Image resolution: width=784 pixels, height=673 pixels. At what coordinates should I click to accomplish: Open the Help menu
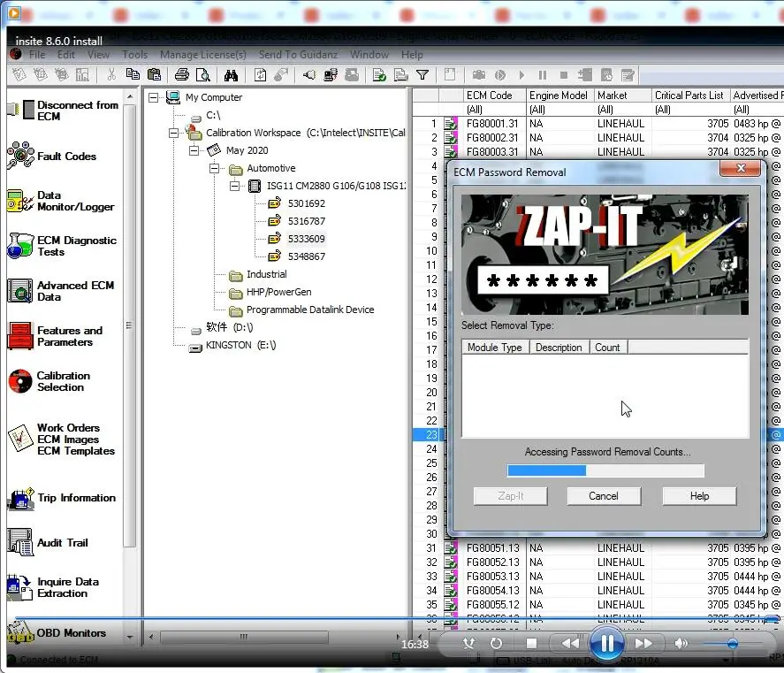412,55
